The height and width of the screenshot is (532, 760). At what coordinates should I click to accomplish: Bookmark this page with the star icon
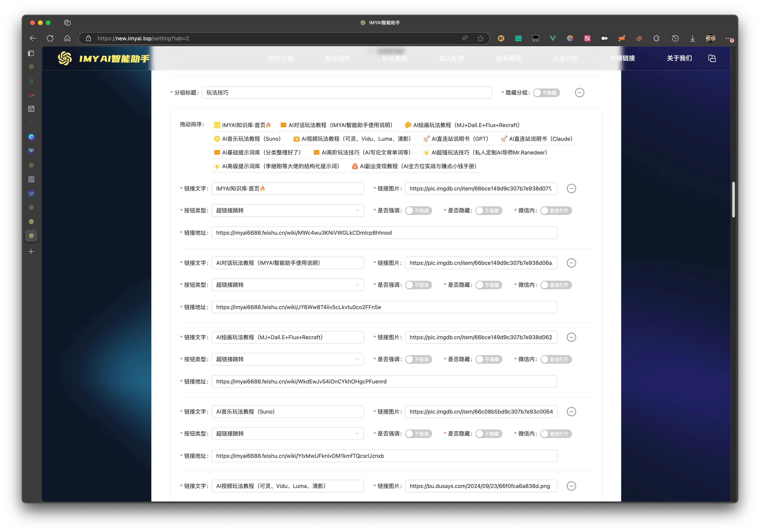(480, 38)
